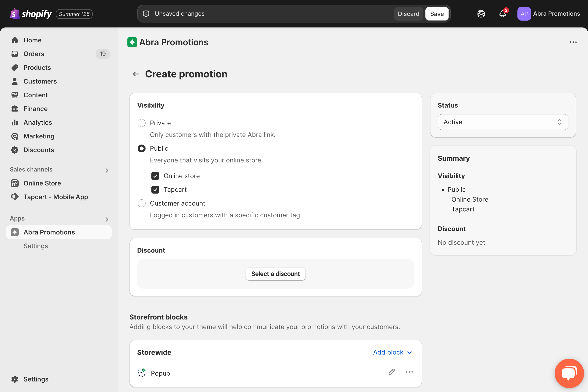Viewport: 588px width, 392px height.
Task: Click the Popup block row label
Action: coord(160,373)
